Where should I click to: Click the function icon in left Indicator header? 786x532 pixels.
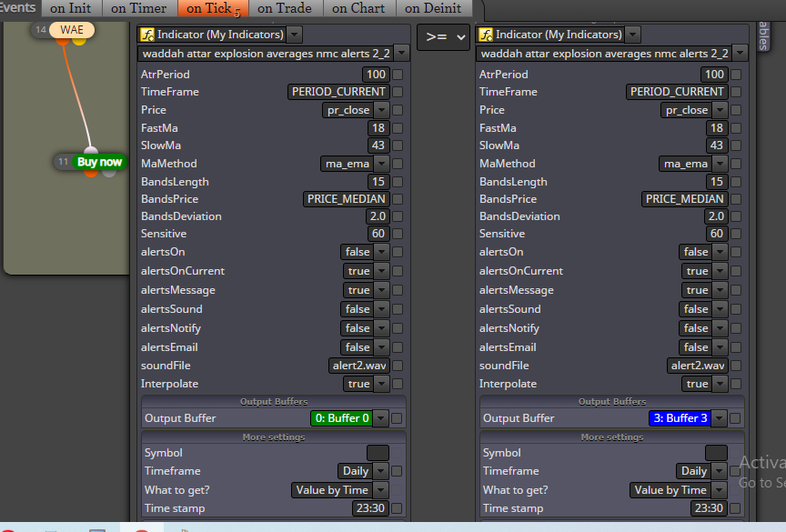point(147,35)
